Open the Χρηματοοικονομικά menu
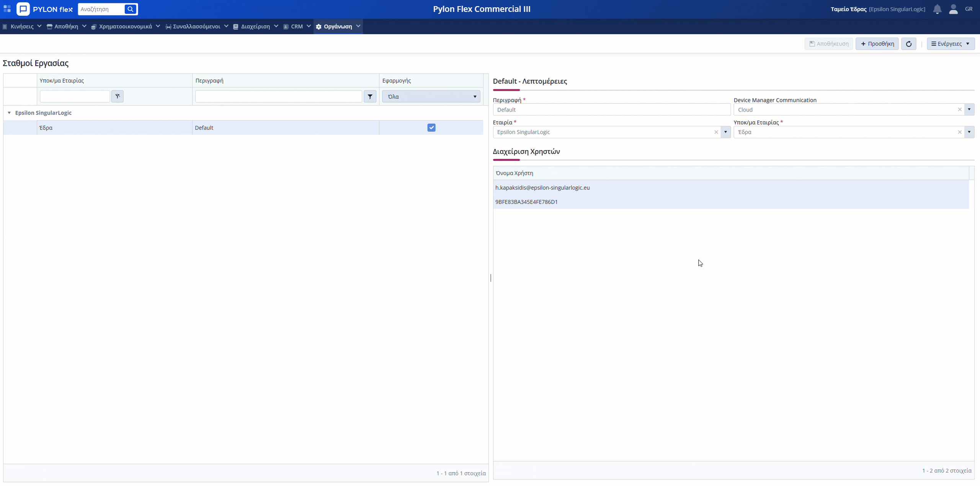Viewport: 980px width, 486px height. (x=125, y=26)
